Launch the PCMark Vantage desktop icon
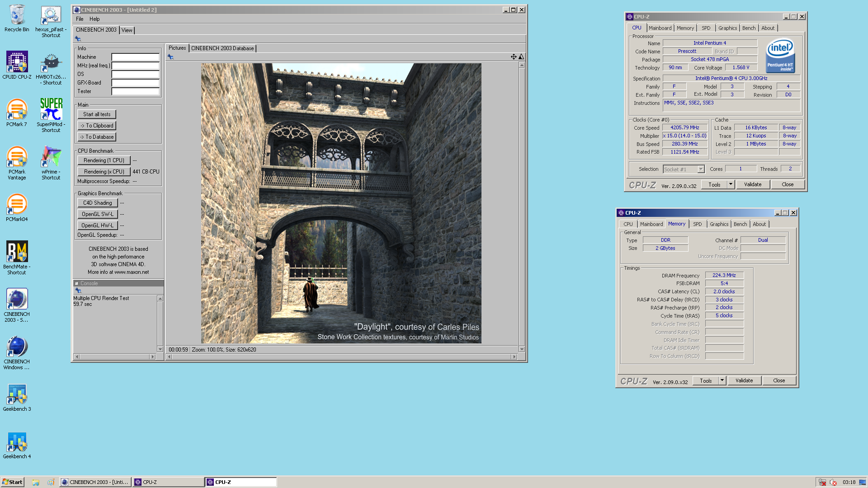The image size is (868, 488). (17, 163)
